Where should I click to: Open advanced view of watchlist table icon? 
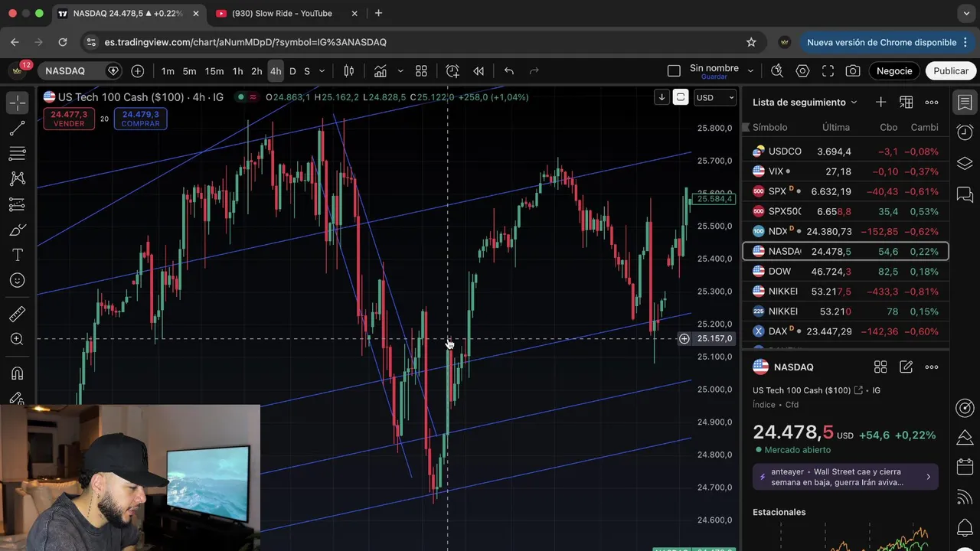(906, 103)
